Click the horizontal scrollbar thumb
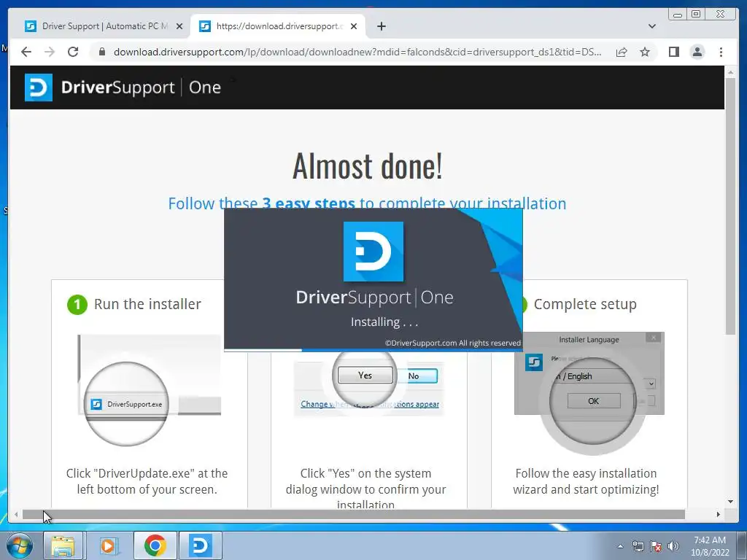 354,514
